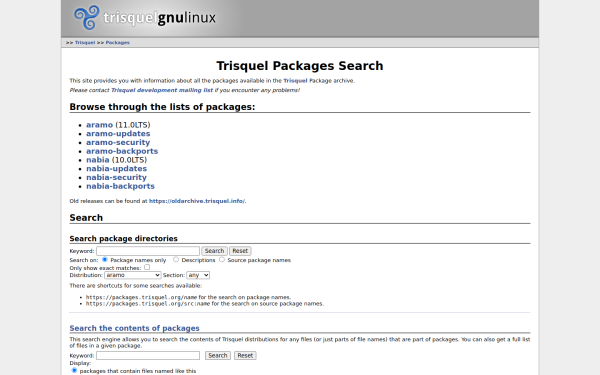Viewport: 600px width, 375px height.
Task: Click the trisquel gnulinux header title
Action: (160, 18)
